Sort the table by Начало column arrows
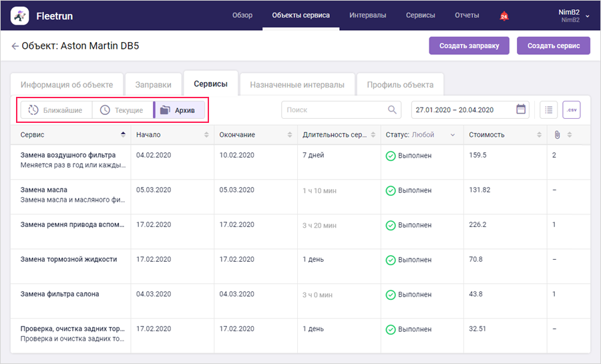Viewport: 601px width, 364px height. coord(206,135)
